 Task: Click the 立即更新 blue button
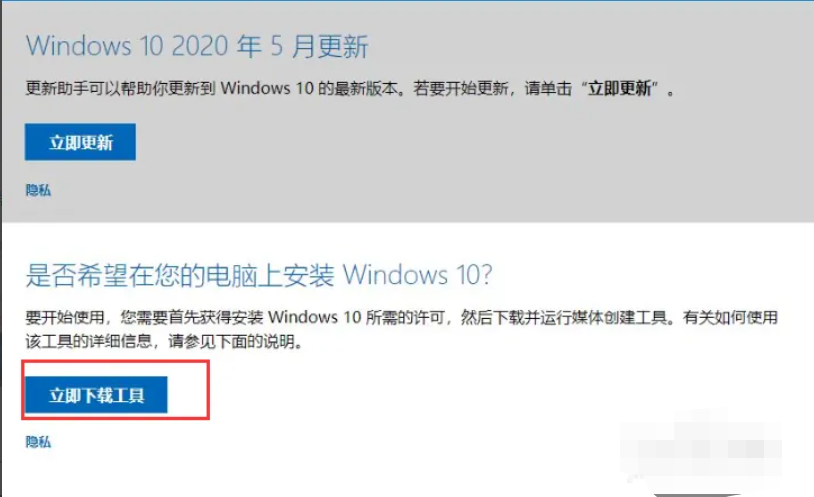[80, 142]
